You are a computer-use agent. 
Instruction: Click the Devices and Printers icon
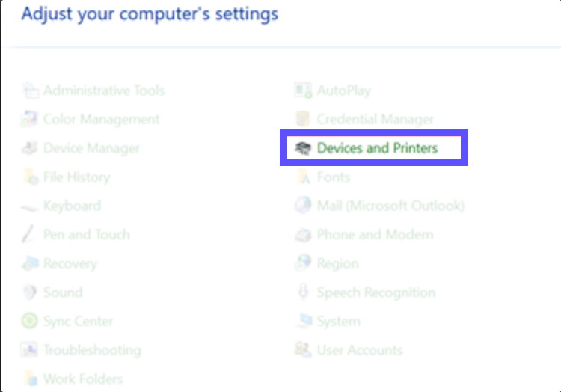[302, 148]
